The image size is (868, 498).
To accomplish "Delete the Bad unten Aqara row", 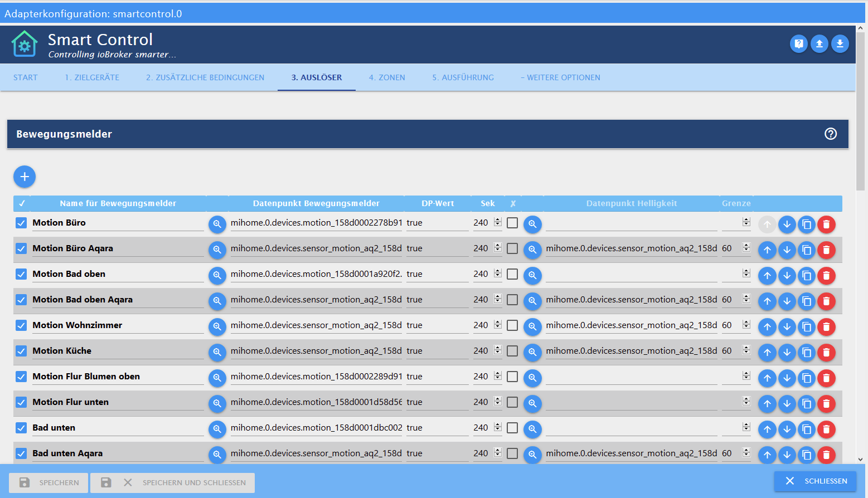I will [x=826, y=455].
